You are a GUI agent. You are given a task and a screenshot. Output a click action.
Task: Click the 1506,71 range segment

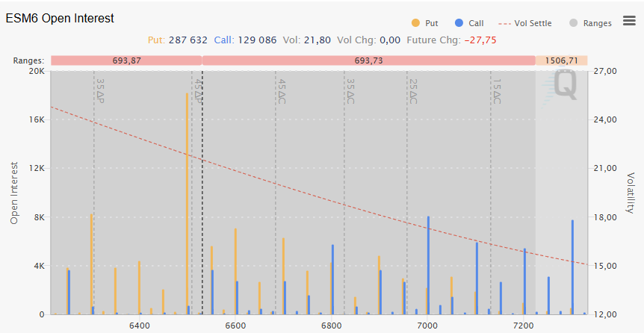(562, 60)
